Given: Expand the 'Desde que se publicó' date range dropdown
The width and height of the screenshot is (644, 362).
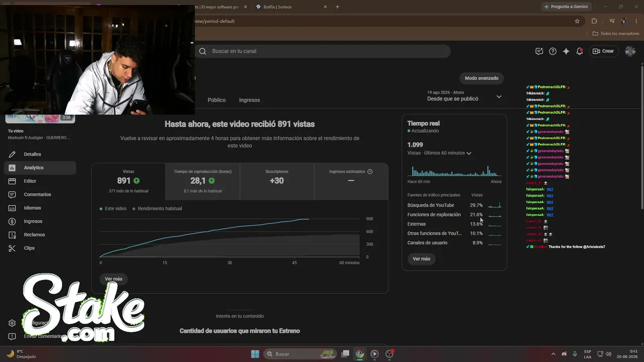Looking at the screenshot, I should pos(464,96).
